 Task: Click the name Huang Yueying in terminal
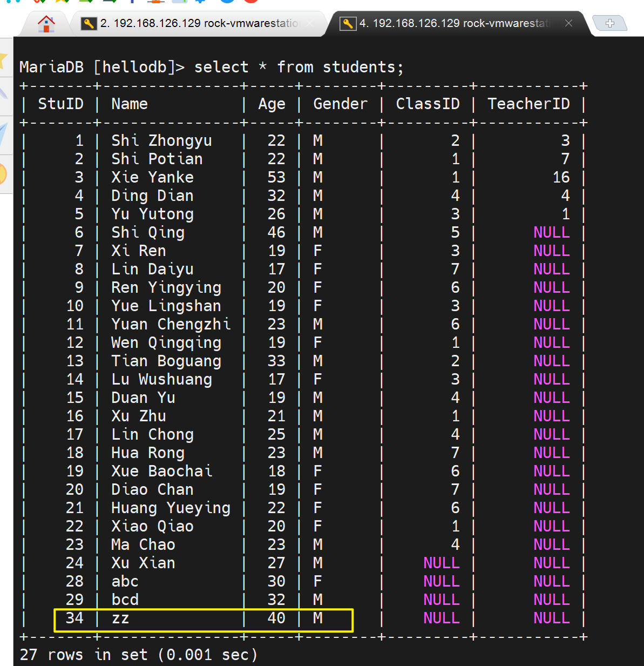click(x=171, y=508)
